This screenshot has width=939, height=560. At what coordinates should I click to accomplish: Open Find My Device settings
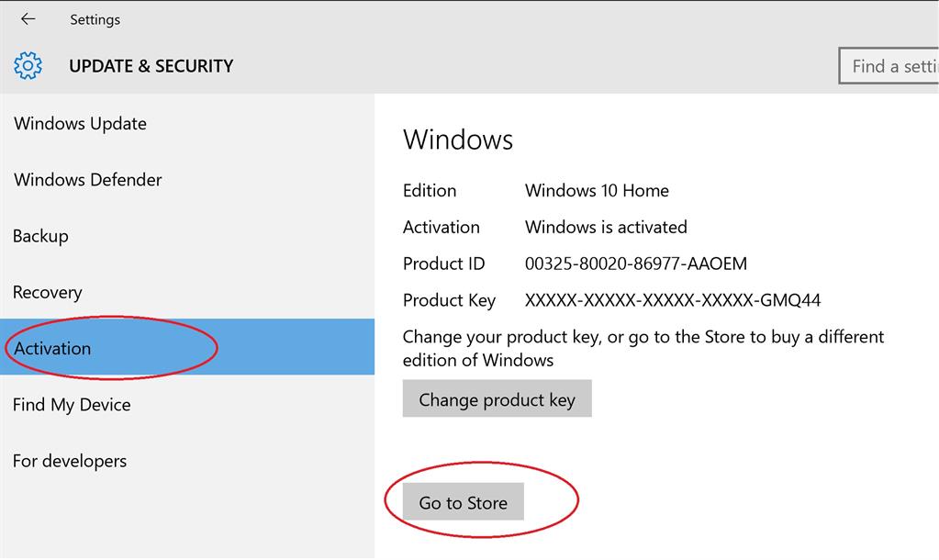(72, 405)
